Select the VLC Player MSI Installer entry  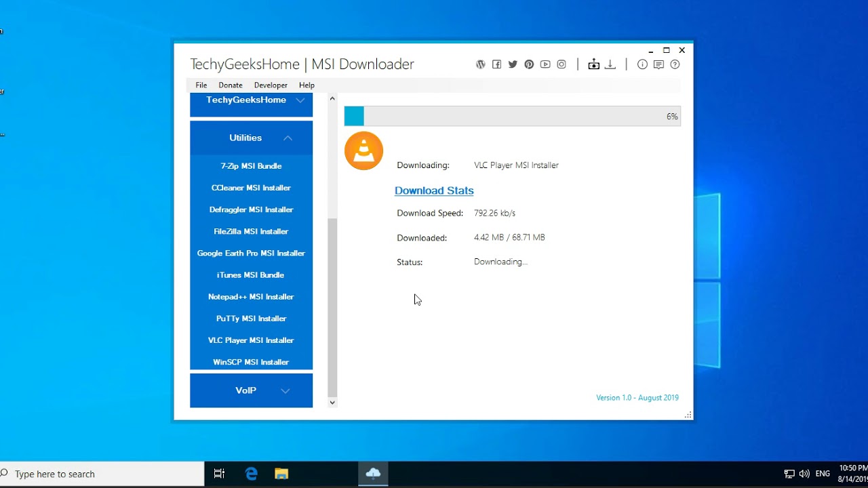252,340
